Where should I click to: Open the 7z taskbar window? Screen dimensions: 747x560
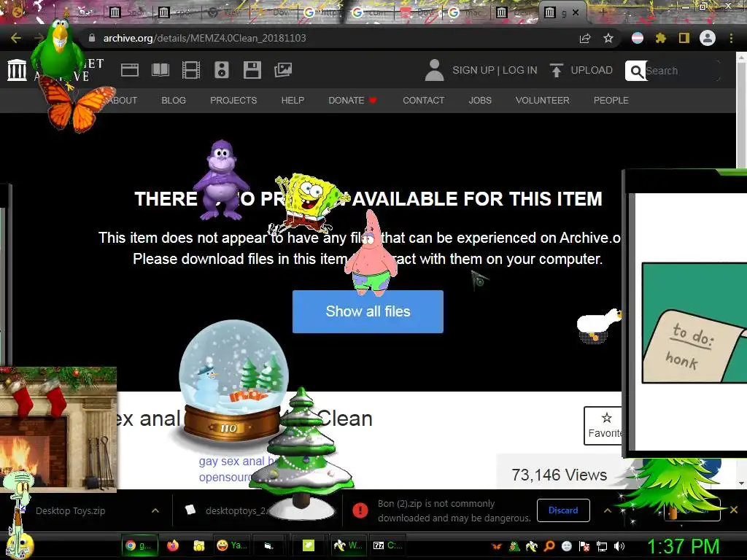pos(388,545)
